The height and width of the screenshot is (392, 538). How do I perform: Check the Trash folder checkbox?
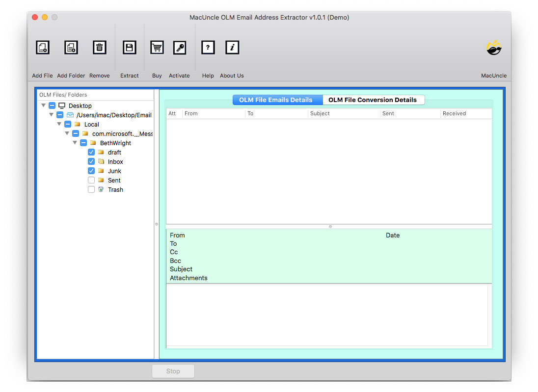point(91,189)
